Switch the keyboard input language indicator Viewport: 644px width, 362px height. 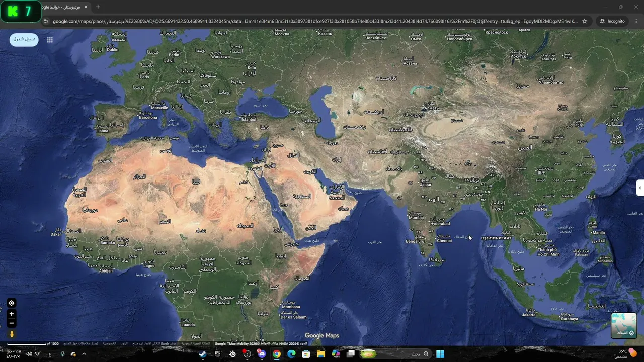point(50,354)
